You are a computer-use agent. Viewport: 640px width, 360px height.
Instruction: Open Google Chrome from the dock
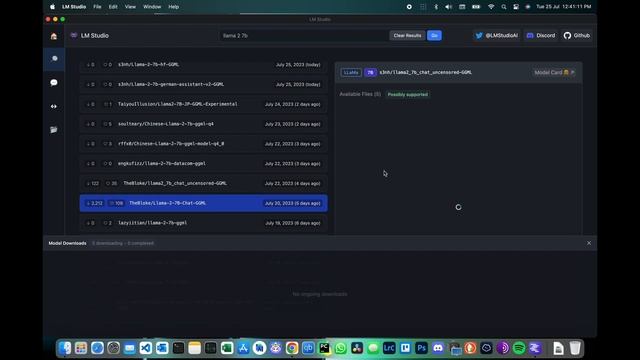pos(292,348)
